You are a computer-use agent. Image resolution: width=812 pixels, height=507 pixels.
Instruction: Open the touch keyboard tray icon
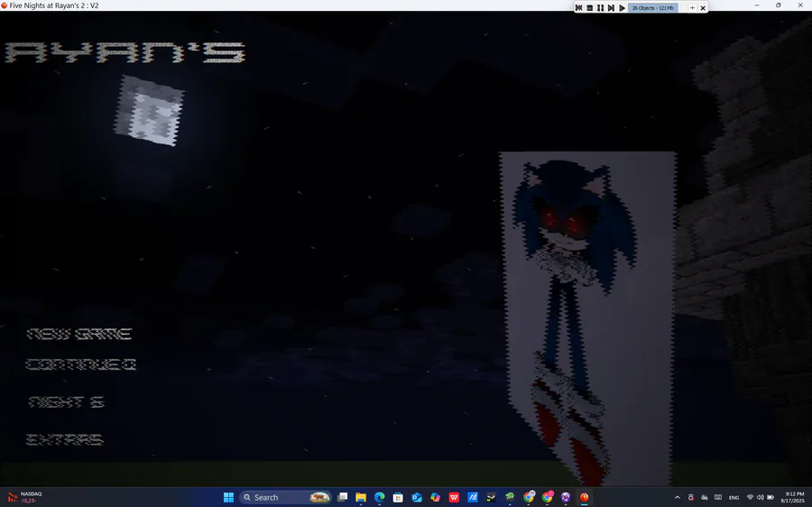[718, 497]
